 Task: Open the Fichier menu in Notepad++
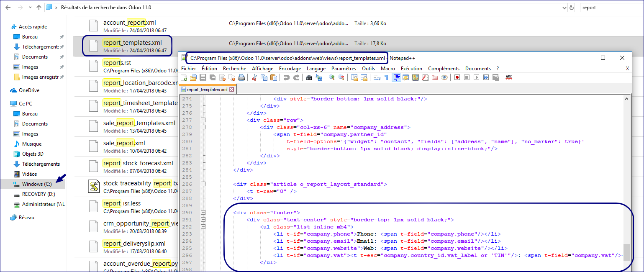coord(189,69)
